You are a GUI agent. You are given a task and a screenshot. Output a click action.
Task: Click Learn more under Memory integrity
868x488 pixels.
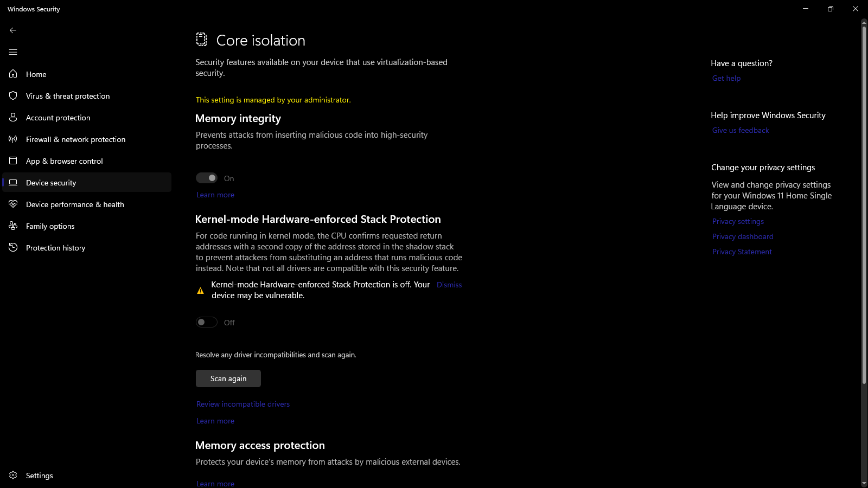click(x=215, y=195)
